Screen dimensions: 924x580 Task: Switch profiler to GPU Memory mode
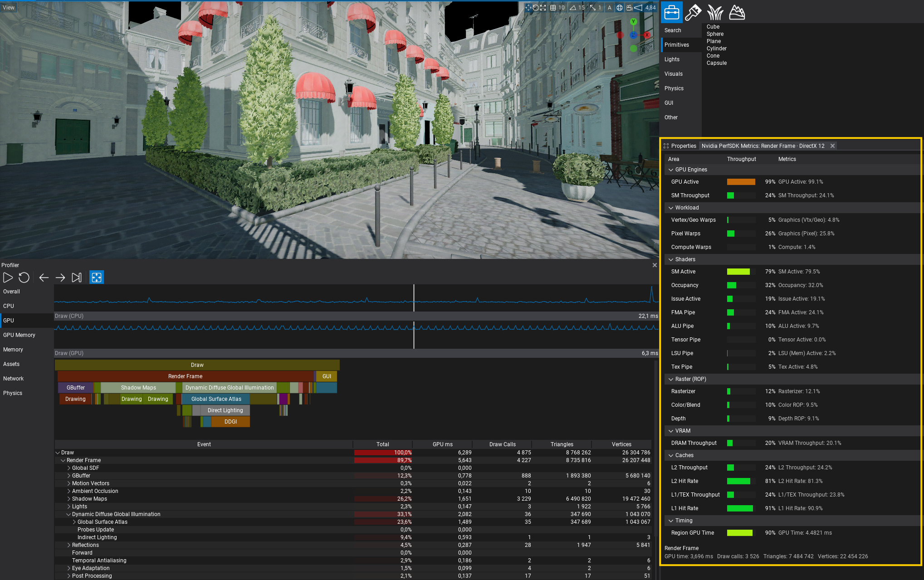click(x=27, y=335)
